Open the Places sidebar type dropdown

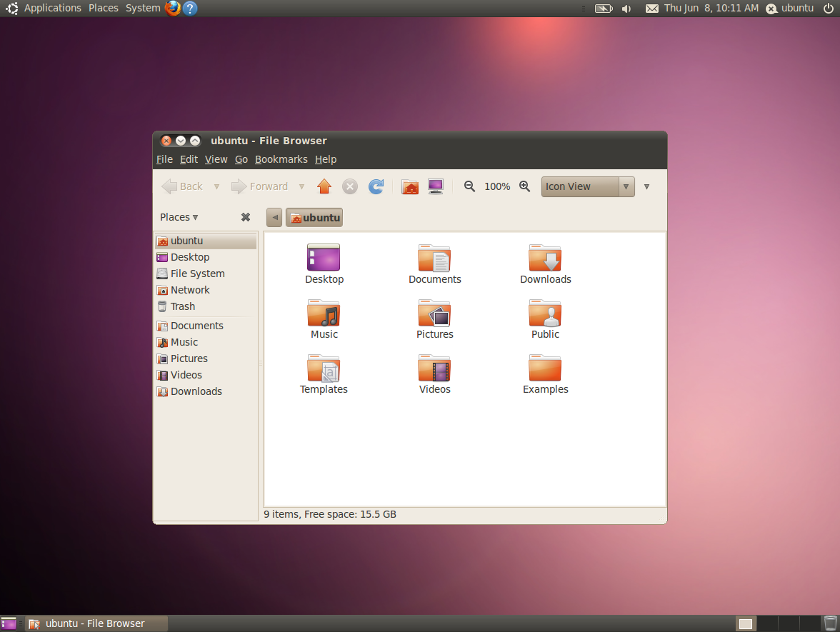pos(179,217)
